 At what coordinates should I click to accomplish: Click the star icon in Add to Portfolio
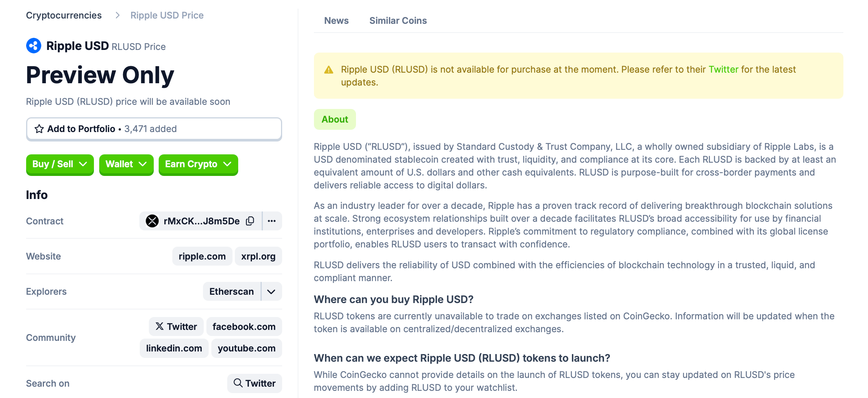pyautogui.click(x=39, y=129)
